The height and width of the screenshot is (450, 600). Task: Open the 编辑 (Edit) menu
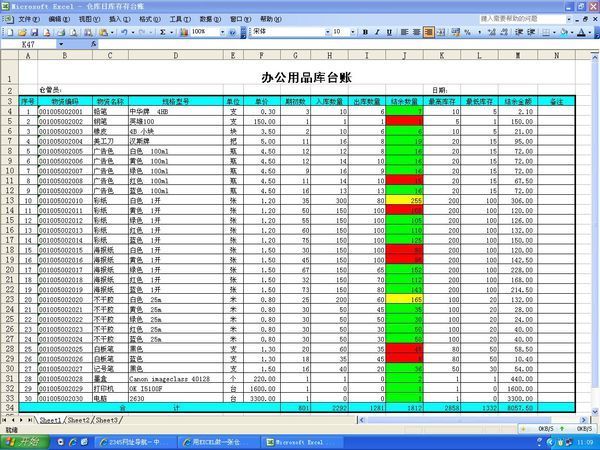[59, 19]
